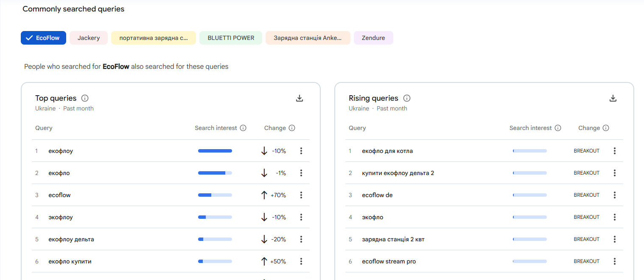The height and width of the screenshot is (280, 644).
Task: Show Change column info in Top queries
Action: (x=292, y=128)
